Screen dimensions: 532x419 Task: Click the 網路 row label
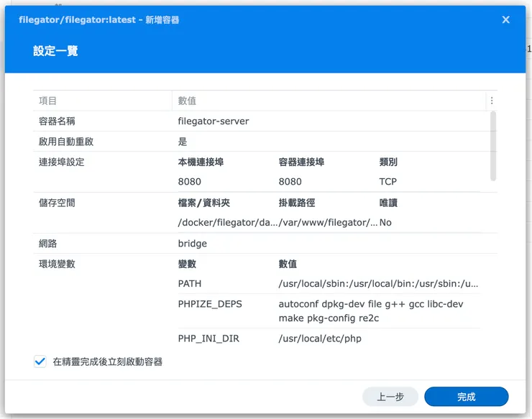pyautogui.click(x=48, y=244)
